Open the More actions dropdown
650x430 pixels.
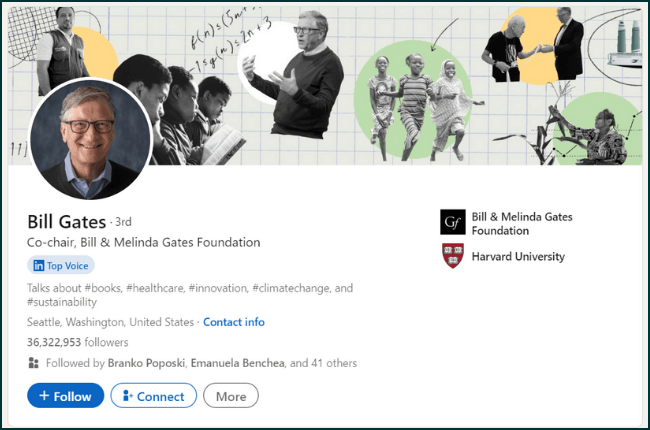point(231,396)
